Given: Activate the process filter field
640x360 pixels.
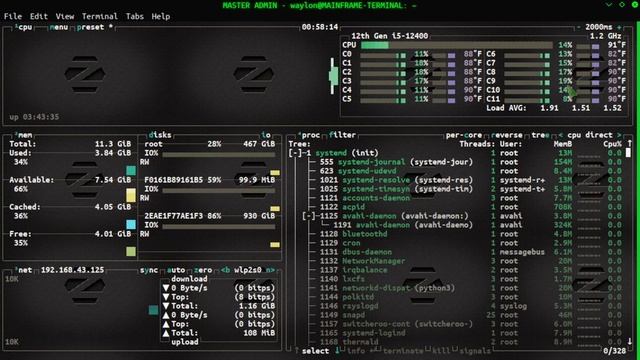Looking at the screenshot, I should (342, 135).
